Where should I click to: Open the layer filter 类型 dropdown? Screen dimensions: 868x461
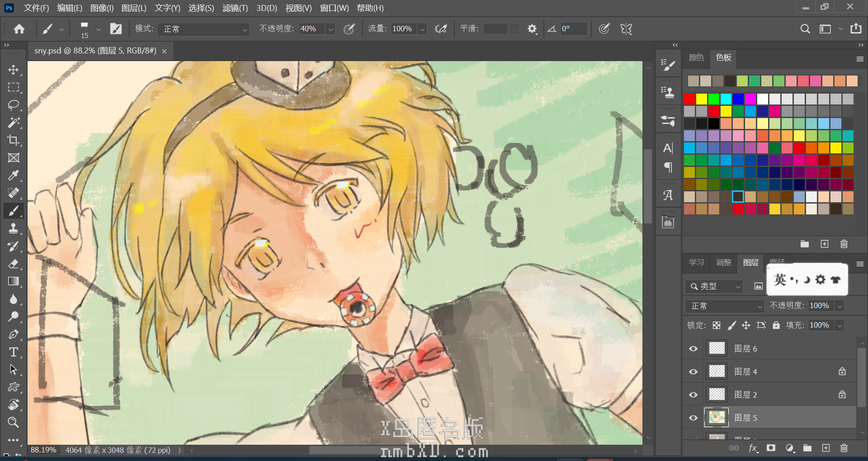(x=714, y=286)
